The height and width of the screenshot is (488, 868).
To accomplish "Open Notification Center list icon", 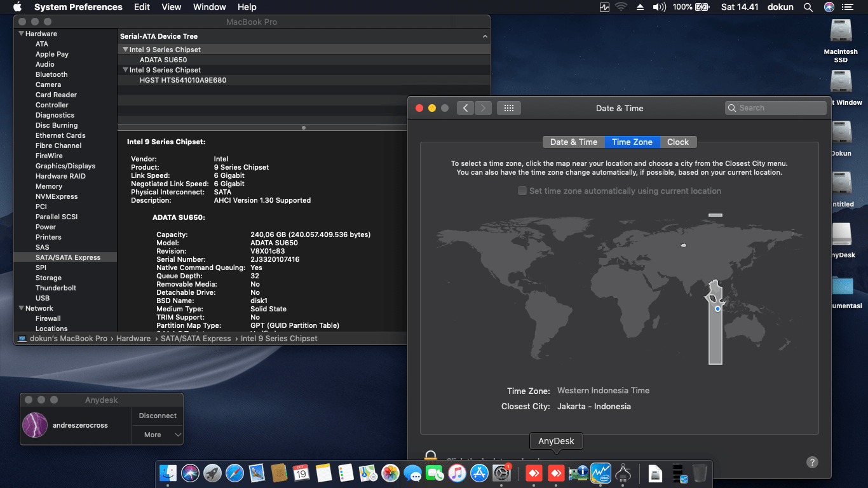I will [848, 7].
